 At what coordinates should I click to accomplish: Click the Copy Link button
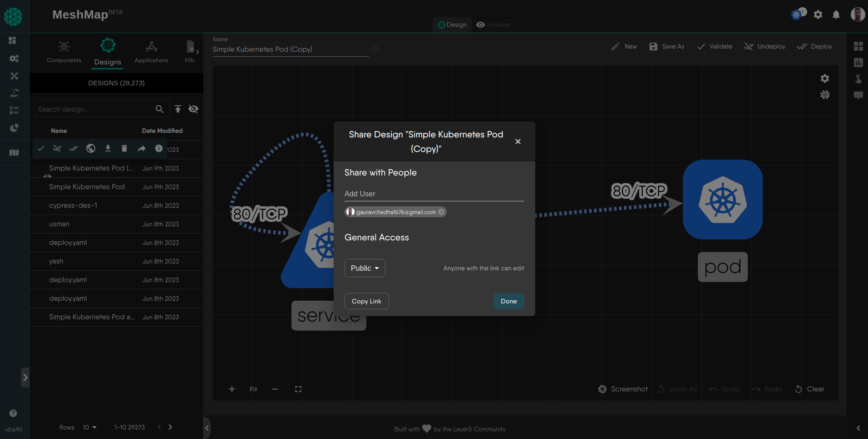point(366,301)
